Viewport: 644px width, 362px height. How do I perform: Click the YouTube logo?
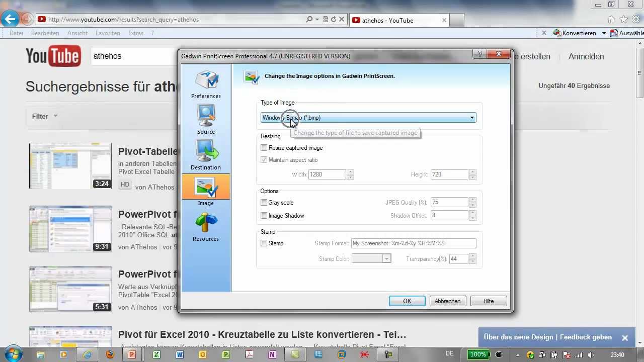coord(53,56)
